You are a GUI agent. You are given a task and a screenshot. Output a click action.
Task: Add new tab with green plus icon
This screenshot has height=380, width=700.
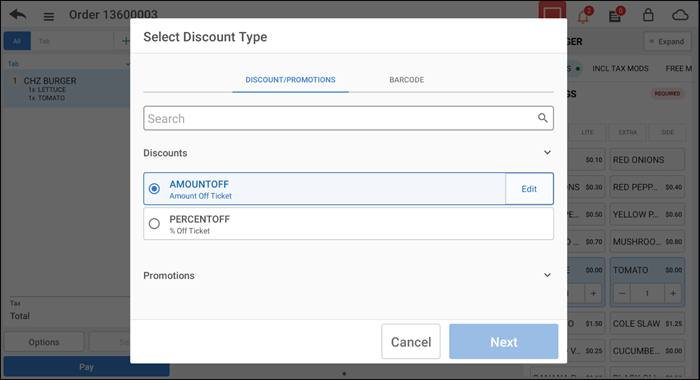(125, 41)
